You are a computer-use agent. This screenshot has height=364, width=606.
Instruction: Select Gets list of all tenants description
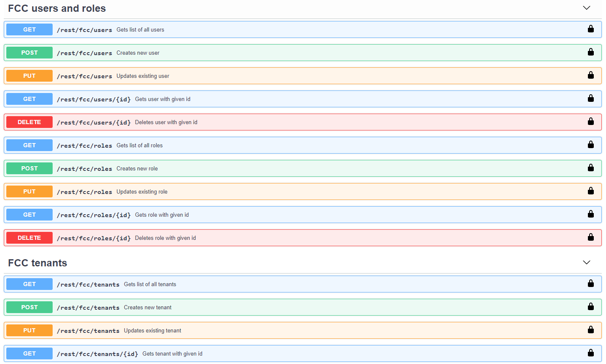click(x=150, y=284)
